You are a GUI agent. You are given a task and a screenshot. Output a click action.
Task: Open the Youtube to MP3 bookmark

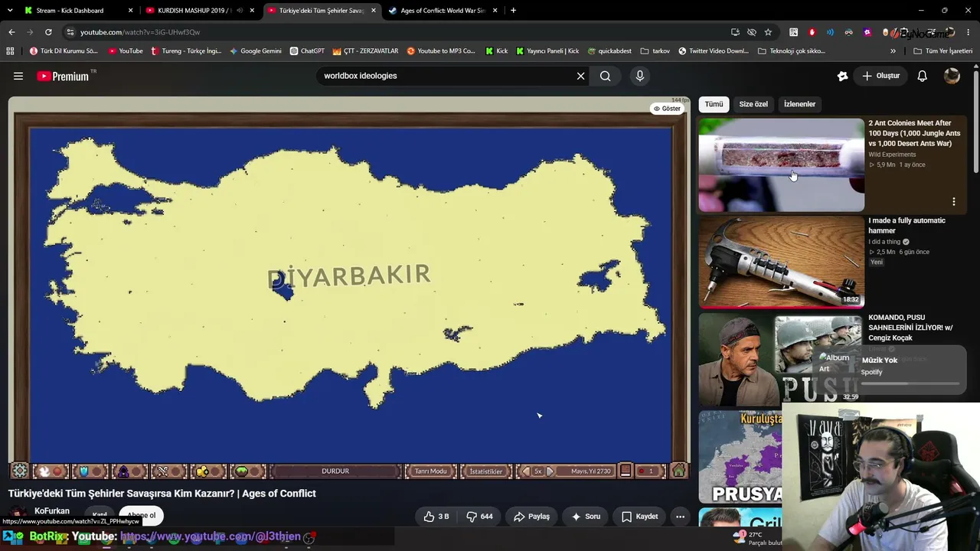coord(441,51)
